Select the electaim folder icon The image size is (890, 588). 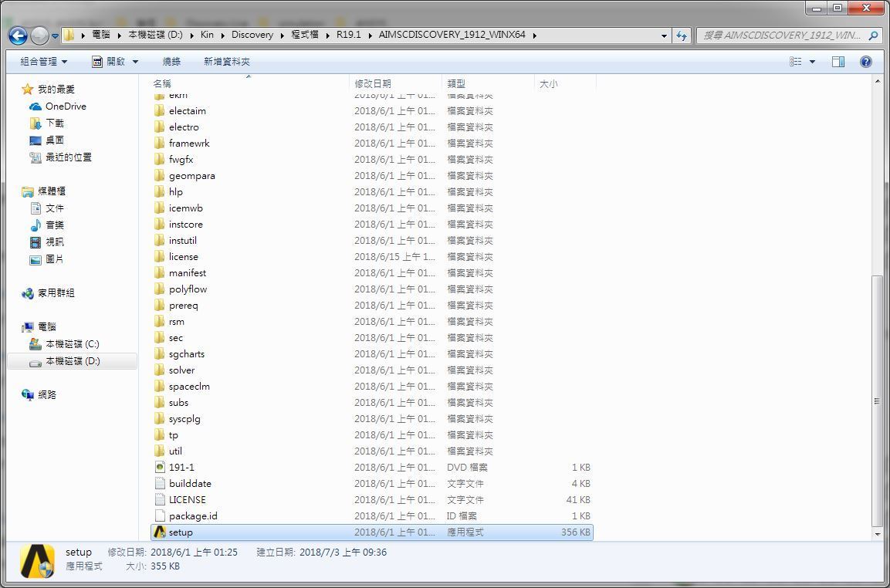coord(160,110)
